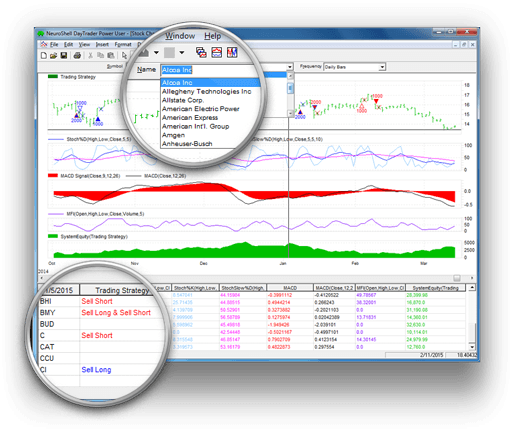This screenshot has width=512, height=431.
Task: Click the stacked chart windows icon
Action: (201, 52)
